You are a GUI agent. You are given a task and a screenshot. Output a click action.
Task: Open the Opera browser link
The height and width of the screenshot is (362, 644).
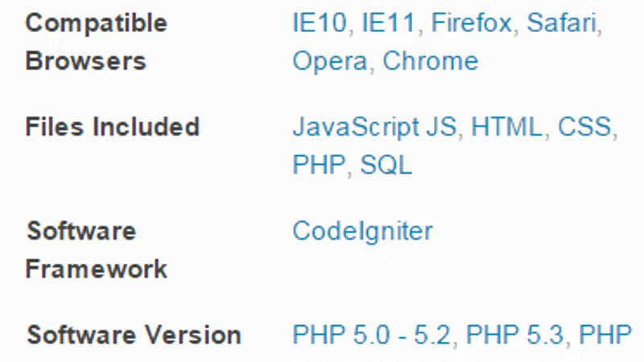tap(330, 62)
